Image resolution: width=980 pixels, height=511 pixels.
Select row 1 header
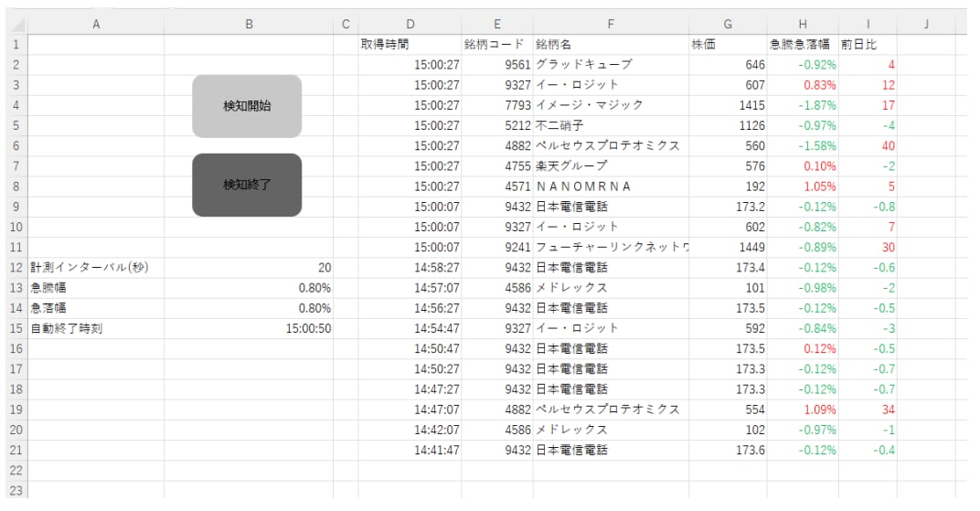click(16, 45)
